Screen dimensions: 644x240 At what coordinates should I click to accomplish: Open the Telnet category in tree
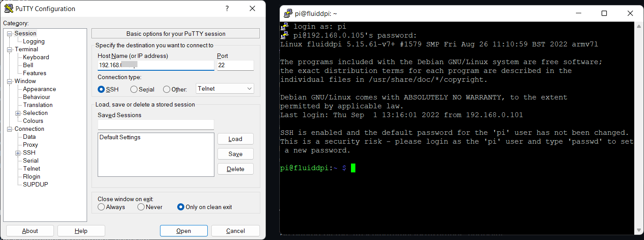click(31, 168)
